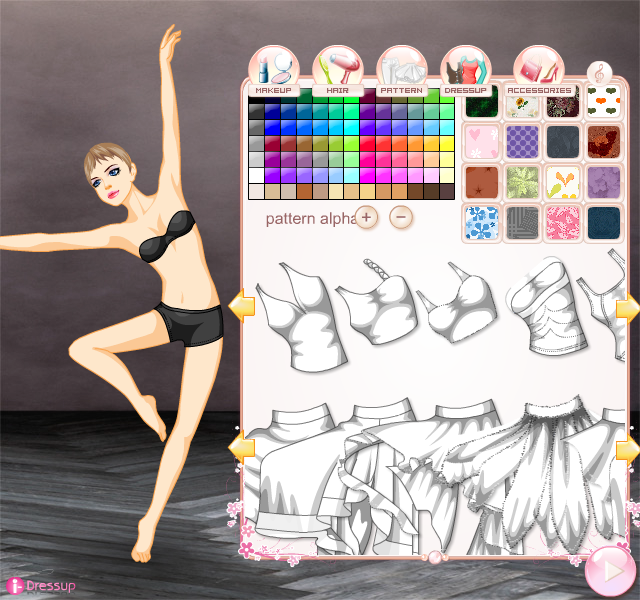
Task: Select the one-shoulder bra top
Action: coord(457,303)
